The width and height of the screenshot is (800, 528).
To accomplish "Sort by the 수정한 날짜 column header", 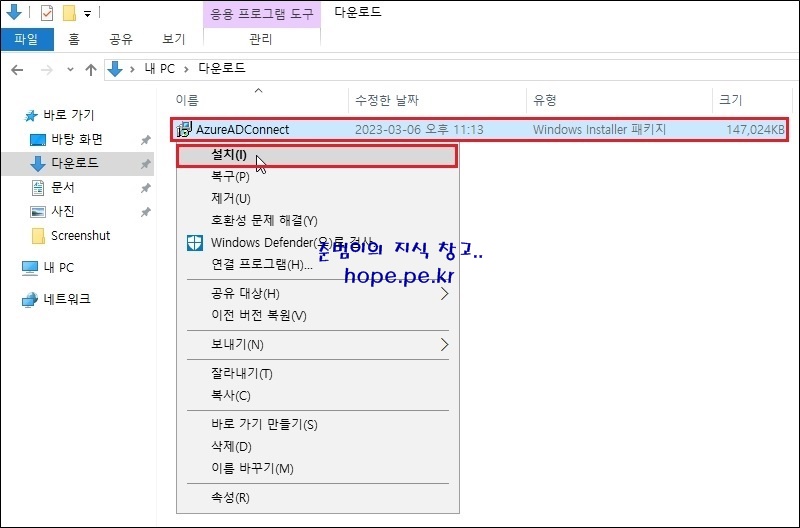I will [x=438, y=100].
